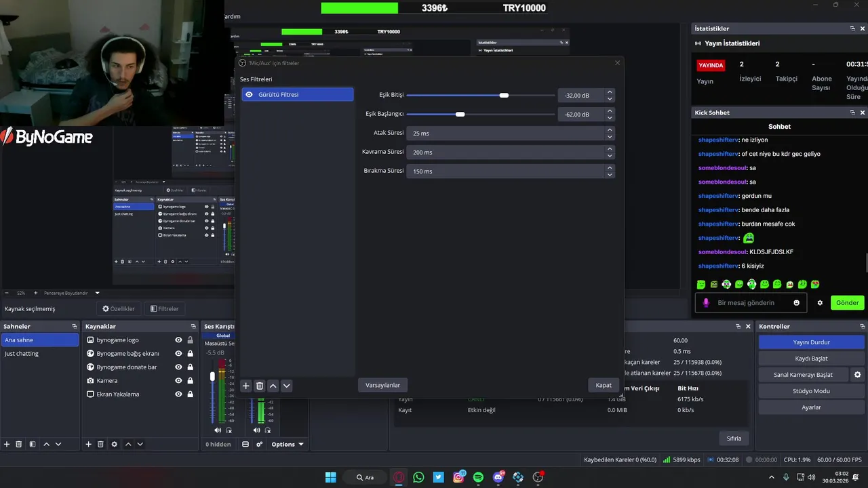Lock the bynogame logo source
Image resolution: width=868 pixels, height=488 pixels.
pyautogui.click(x=191, y=340)
